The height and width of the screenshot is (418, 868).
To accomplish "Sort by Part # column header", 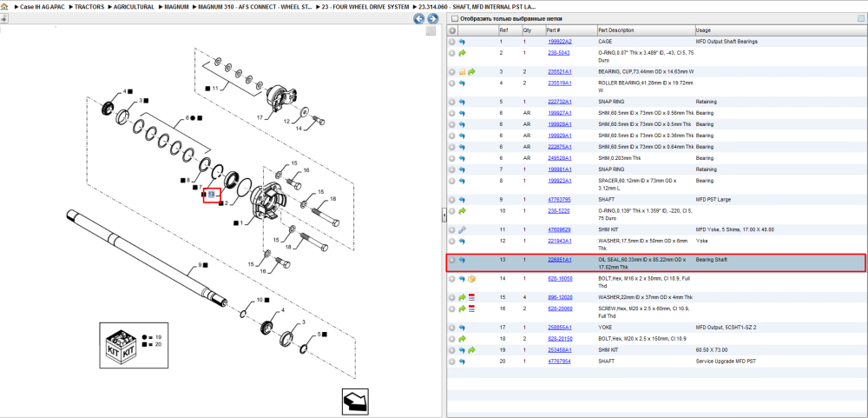I will point(570,30).
